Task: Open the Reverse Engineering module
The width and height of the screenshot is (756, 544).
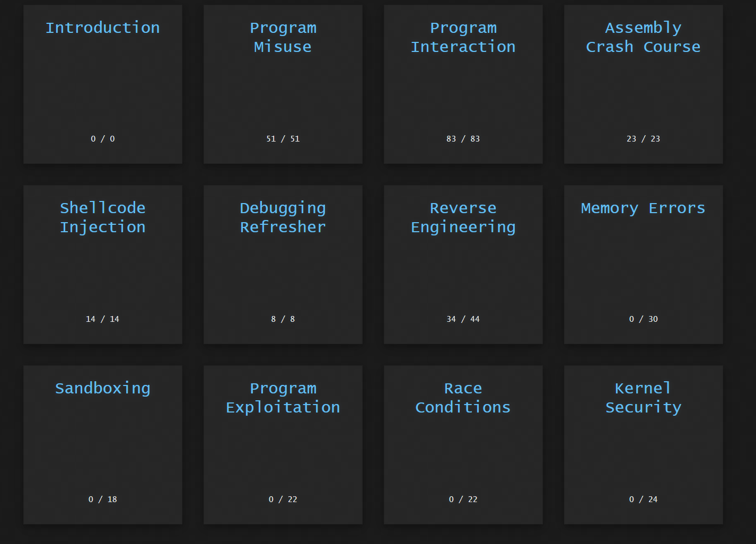Action: 463,217
